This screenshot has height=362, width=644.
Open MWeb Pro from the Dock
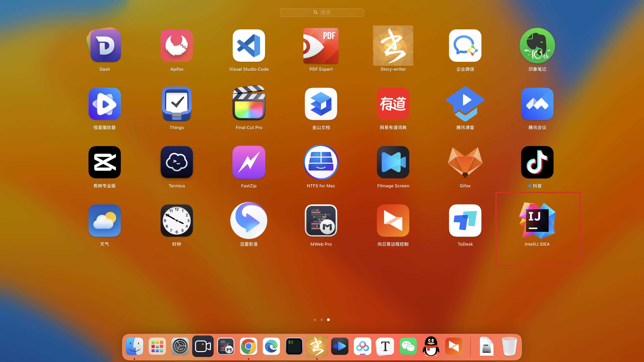click(226, 346)
